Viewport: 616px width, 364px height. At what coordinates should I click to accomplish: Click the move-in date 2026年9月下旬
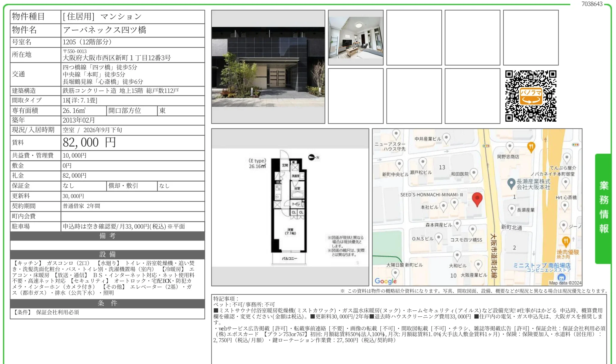click(x=103, y=130)
